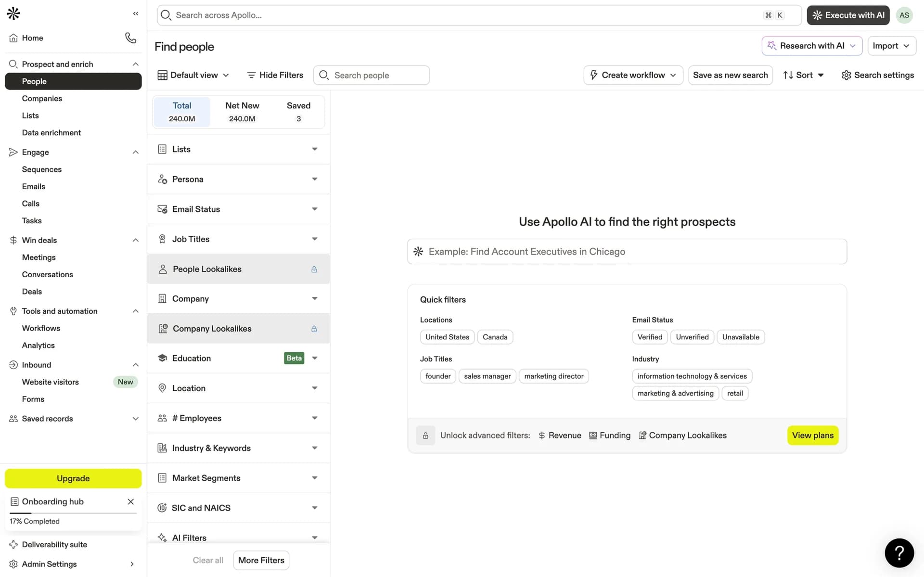The height and width of the screenshot is (577, 924).
Task: Collapse the sidebar with double-chevron icon
Action: [136, 13]
